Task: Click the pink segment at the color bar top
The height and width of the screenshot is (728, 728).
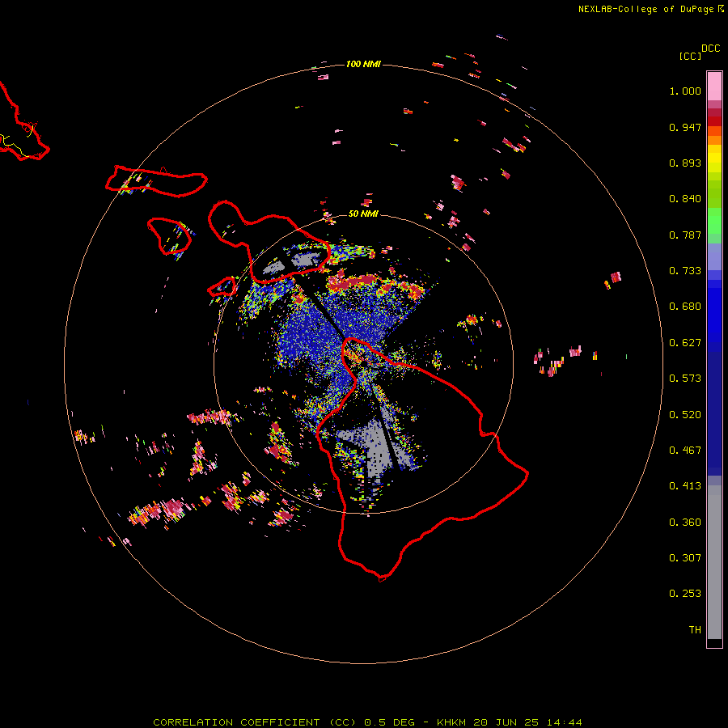Action: 714,86
